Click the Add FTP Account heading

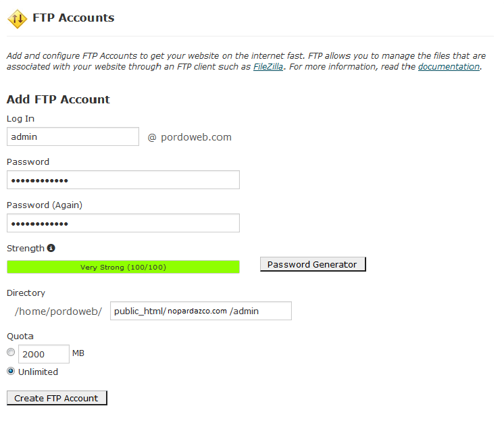tap(58, 99)
